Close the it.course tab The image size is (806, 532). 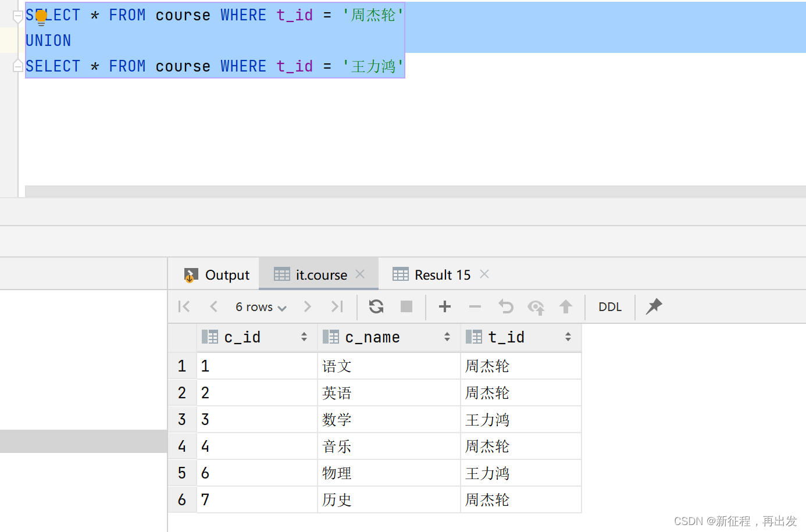pos(360,274)
